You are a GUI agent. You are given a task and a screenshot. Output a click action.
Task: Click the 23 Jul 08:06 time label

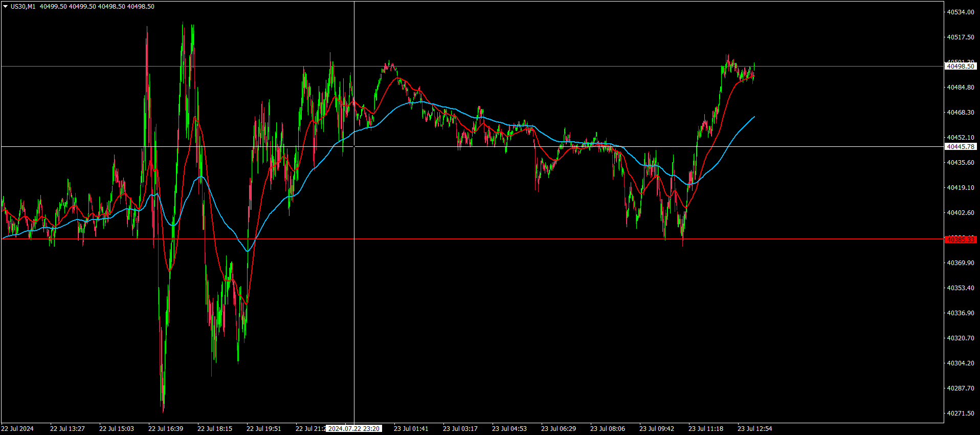[608, 429]
